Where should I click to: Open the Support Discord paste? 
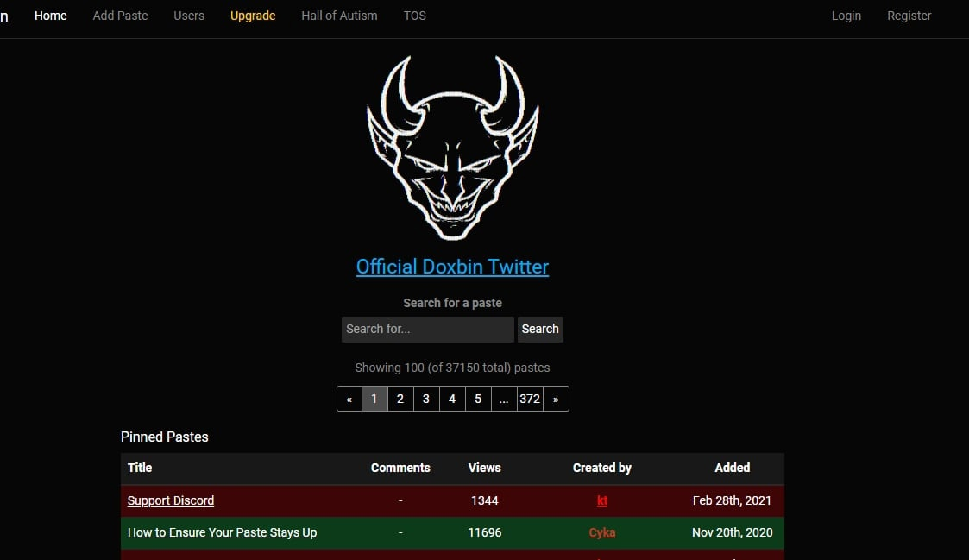(171, 500)
